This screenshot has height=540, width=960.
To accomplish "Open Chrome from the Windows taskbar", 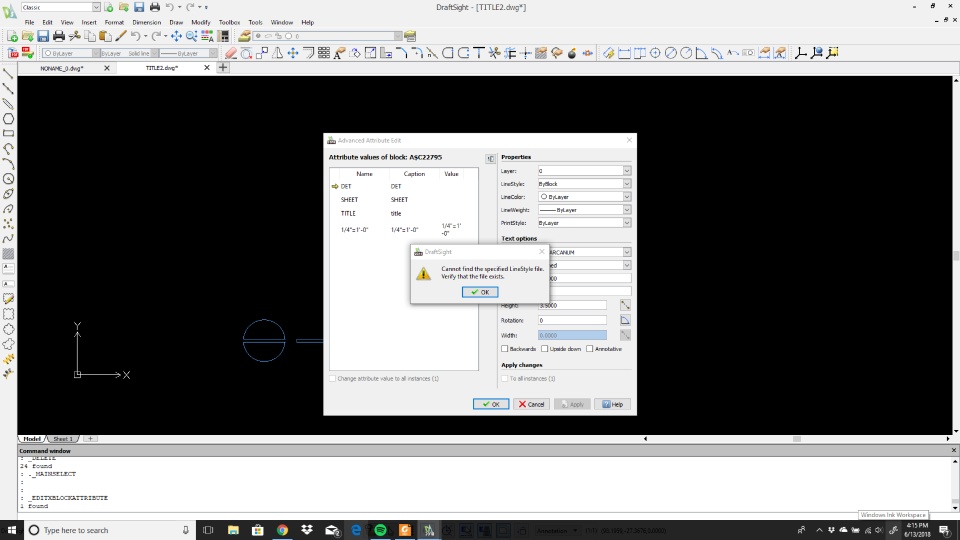I will pyautogui.click(x=282, y=530).
